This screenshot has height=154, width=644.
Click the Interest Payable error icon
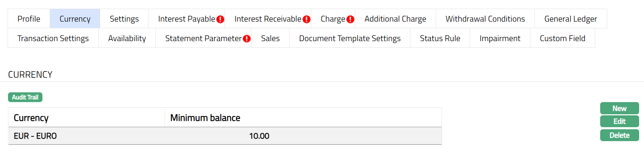pyautogui.click(x=220, y=19)
